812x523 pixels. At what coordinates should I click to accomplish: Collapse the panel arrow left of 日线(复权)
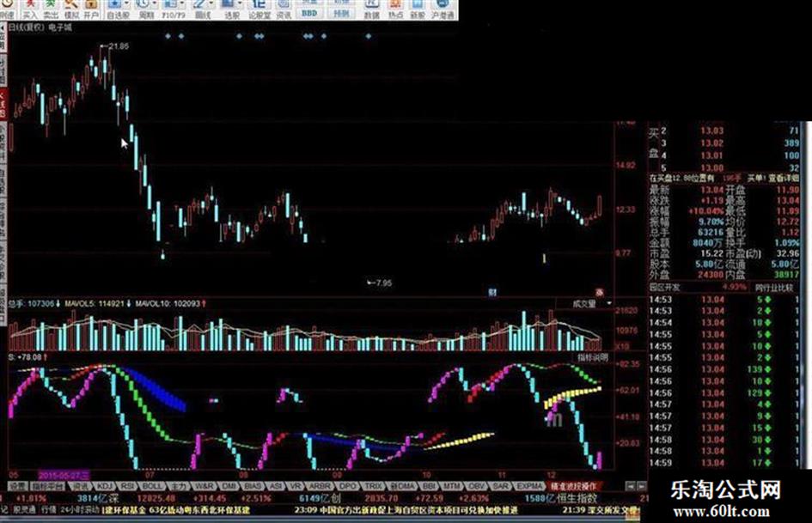point(3,27)
